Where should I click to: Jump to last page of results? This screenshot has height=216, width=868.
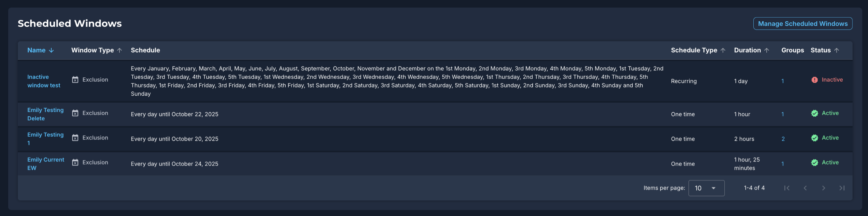coord(842,188)
